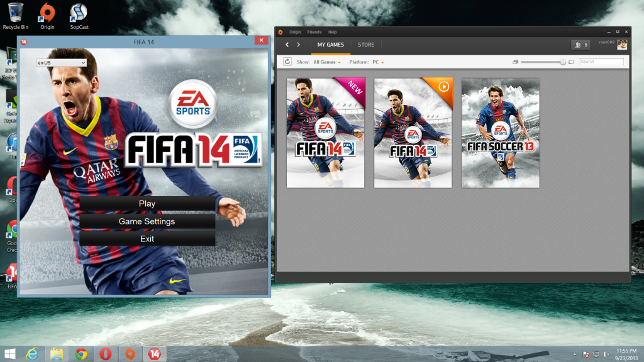Open the Help menu in Origin
644x362 pixels.
[332, 32]
